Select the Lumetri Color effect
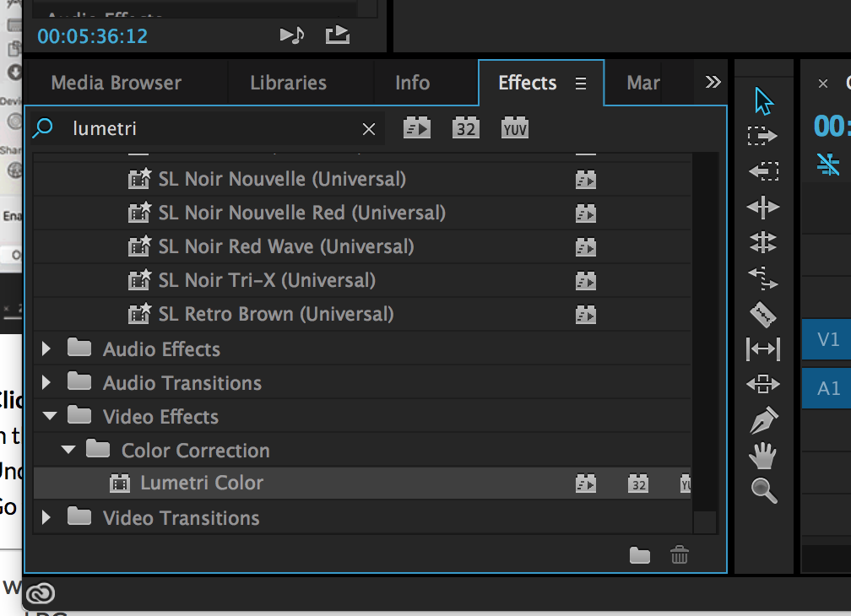Screen dimensions: 851x616 pyautogui.click(x=362, y=484)
